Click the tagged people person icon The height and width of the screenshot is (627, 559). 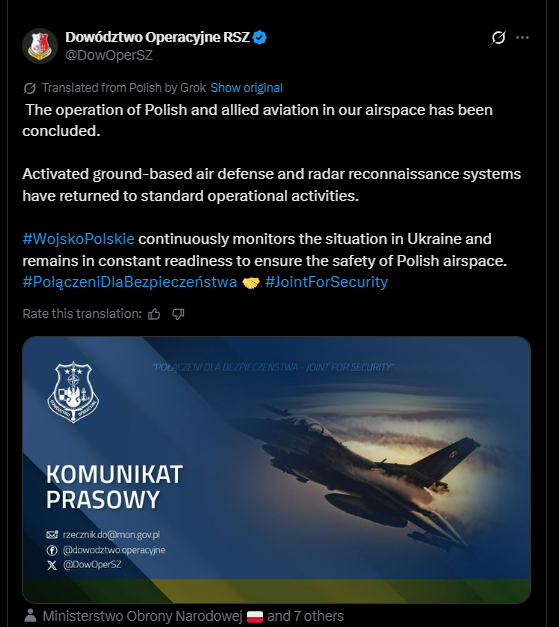point(30,616)
